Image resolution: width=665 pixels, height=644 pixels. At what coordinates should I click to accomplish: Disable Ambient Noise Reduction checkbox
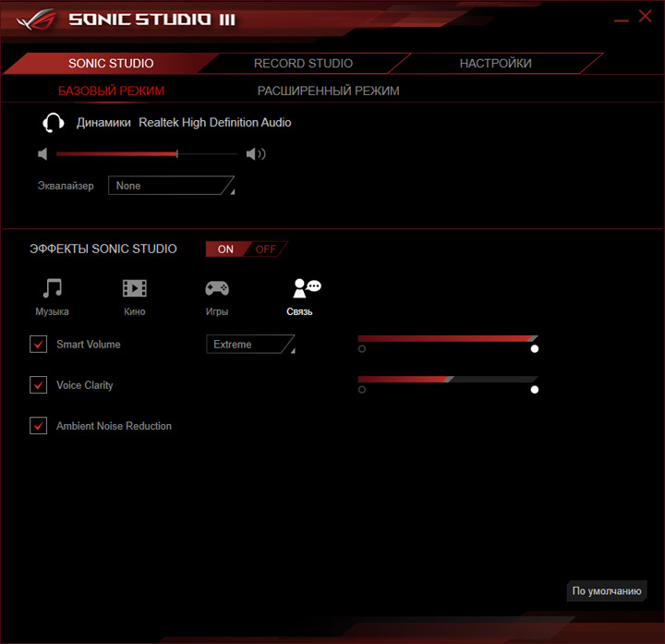click(38, 426)
